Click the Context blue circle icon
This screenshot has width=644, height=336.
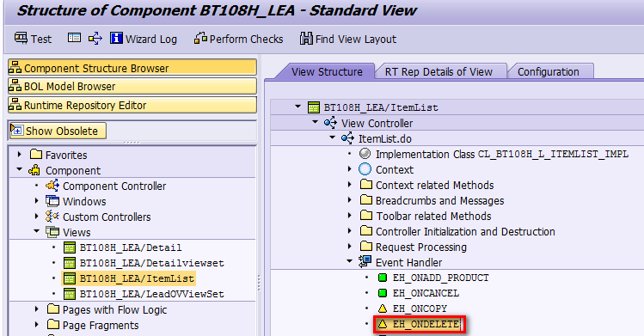coord(365,169)
